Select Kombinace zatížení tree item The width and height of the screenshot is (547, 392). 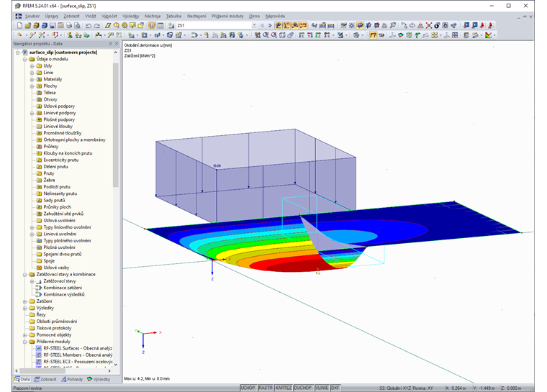tap(63, 288)
